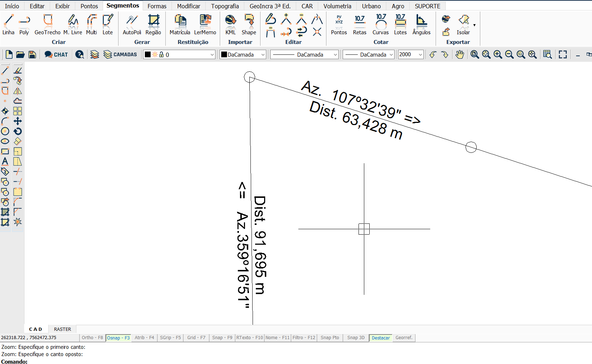Click the CAMADAS layers button
Screen dimensions: 592x364
coord(120,54)
